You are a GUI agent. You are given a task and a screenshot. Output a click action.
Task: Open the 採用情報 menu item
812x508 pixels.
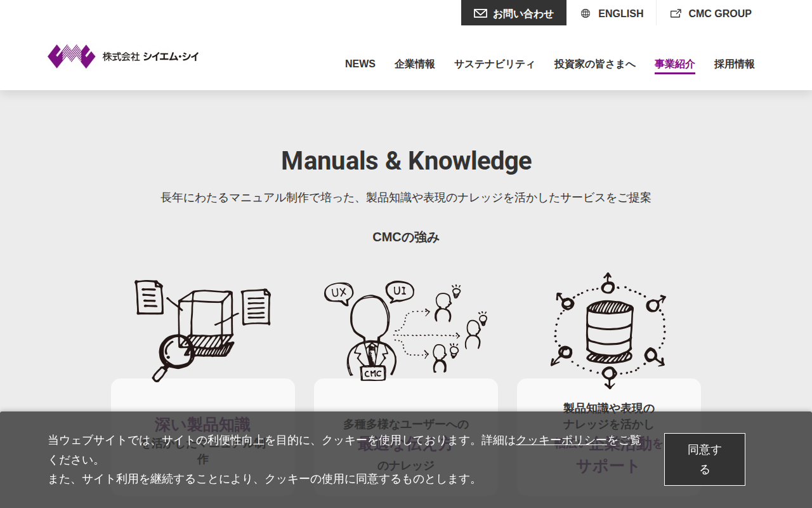coord(735,64)
